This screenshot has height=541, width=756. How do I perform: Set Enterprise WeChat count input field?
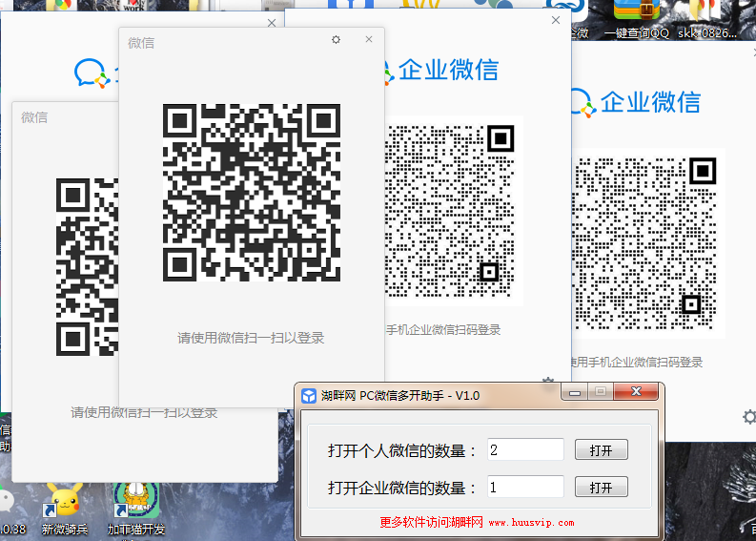525,487
